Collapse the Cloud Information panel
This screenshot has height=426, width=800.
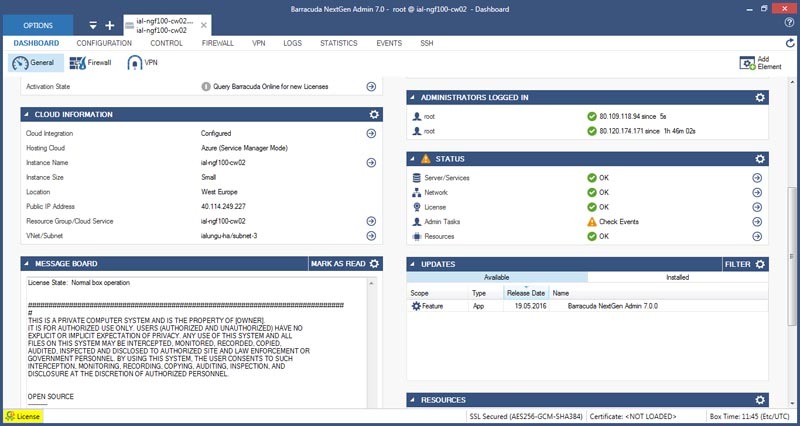(x=27, y=115)
